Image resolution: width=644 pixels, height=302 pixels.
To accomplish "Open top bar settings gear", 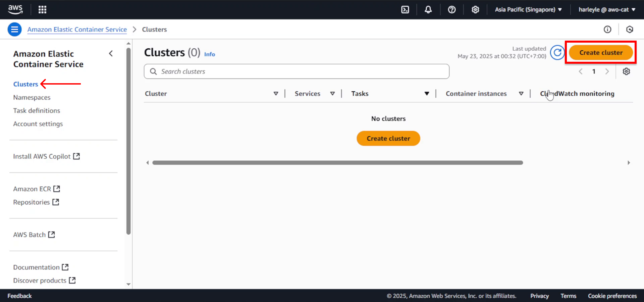I will click(475, 9).
